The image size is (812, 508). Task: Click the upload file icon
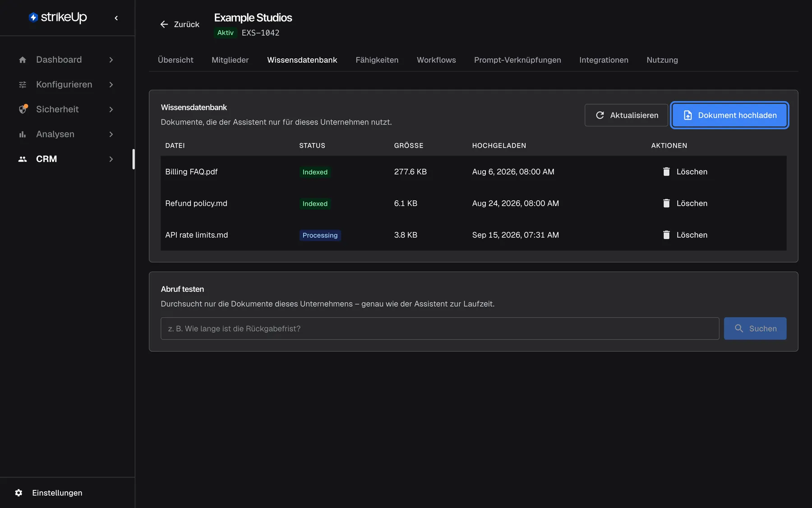pos(688,115)
